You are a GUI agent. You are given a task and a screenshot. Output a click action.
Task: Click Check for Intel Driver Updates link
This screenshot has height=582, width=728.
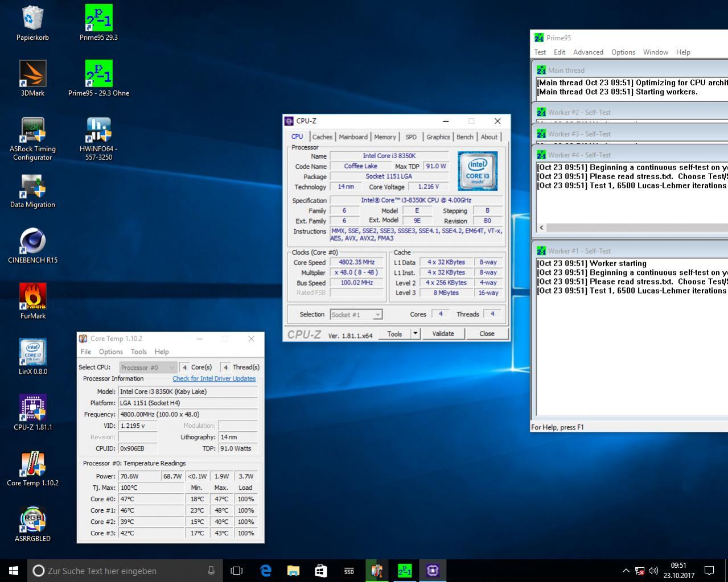coord(214,379)
